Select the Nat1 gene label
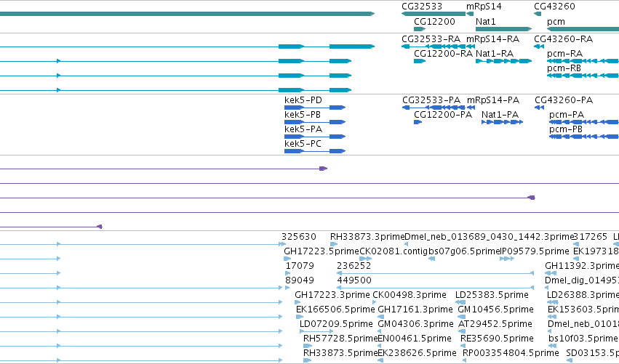Image resolution: width=619 pixels, height=364 pixels. pos(486,22)
